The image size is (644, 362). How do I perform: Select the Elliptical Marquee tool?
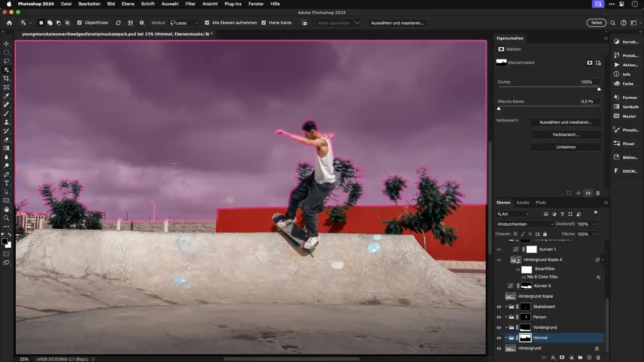[x=6, y=52]
